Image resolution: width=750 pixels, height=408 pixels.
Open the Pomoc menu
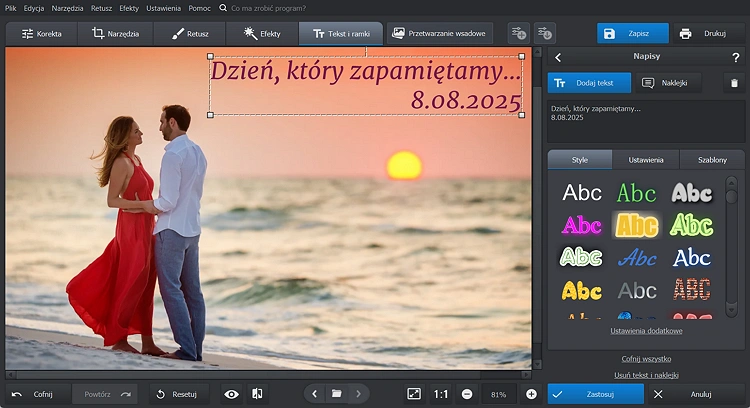199,8
